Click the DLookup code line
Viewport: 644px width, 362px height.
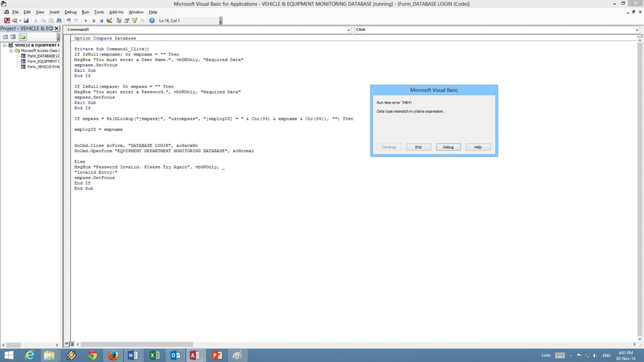pyautogui.click(x=214, y=119)
